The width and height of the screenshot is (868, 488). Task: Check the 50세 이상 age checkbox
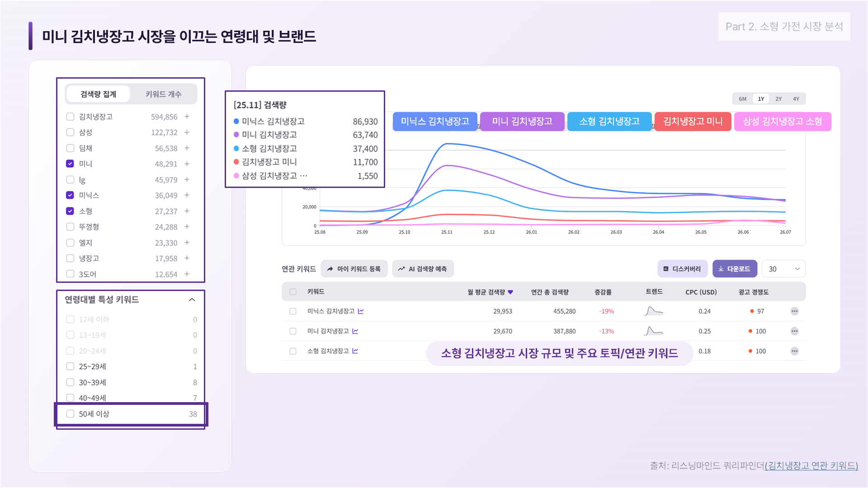[70, 414]
